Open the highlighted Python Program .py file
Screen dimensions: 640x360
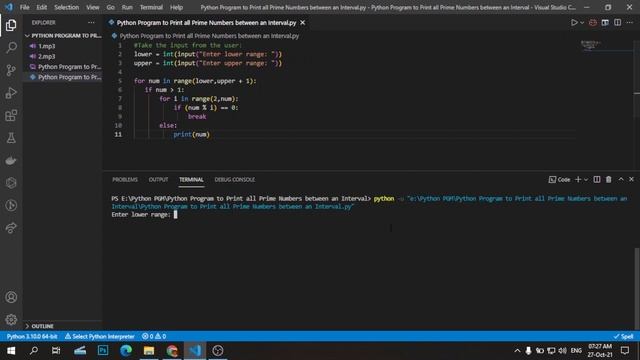[x=65, y=77]
